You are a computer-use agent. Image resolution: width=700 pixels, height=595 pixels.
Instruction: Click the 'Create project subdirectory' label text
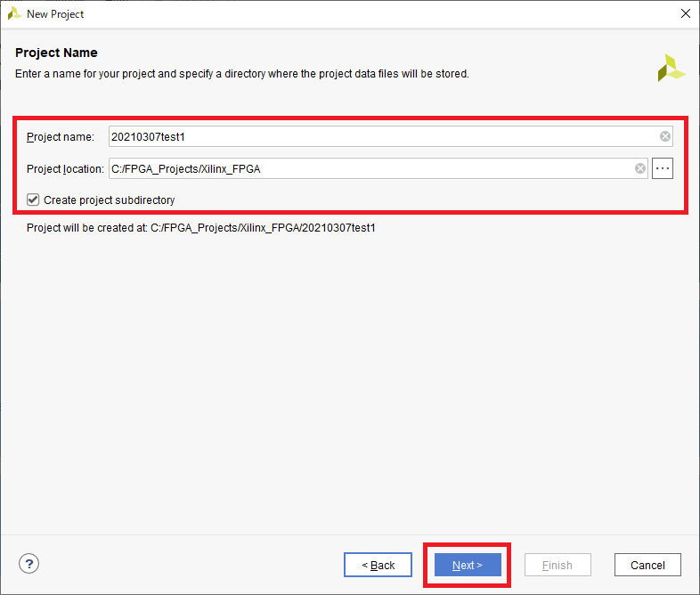109,200
